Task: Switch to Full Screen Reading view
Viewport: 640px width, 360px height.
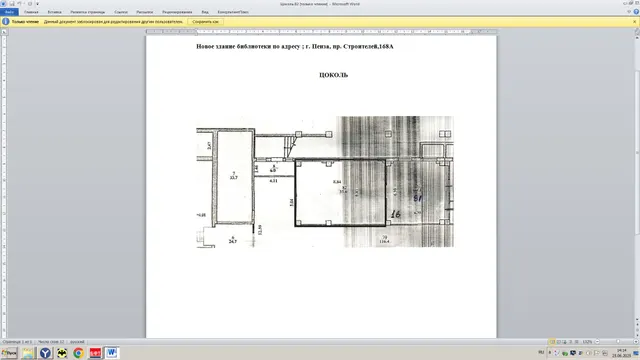Action: tap(559, 342)
